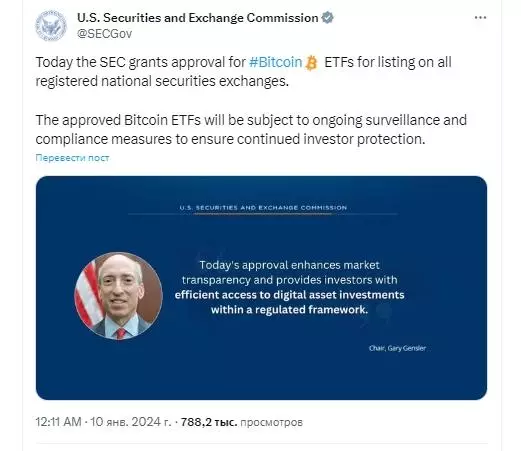Image resolution: width=521 pixels, height=451 pixels.
Task: Click the Bitcoin emoji after the hashtag
Action: 311,63
